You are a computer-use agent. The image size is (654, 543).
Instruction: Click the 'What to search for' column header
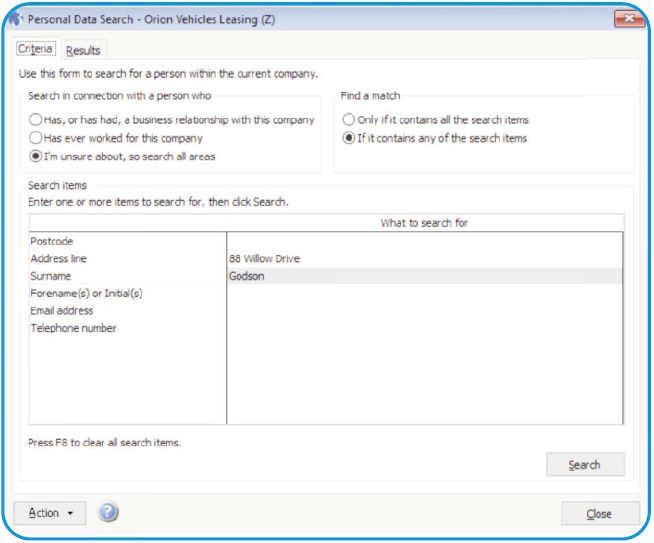click(x=424, y=223)
